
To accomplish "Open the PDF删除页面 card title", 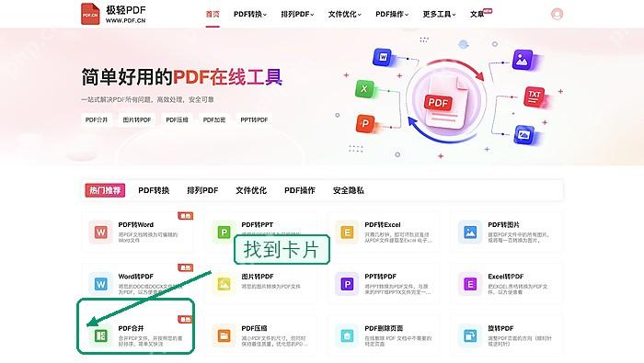I will point(384,328).
